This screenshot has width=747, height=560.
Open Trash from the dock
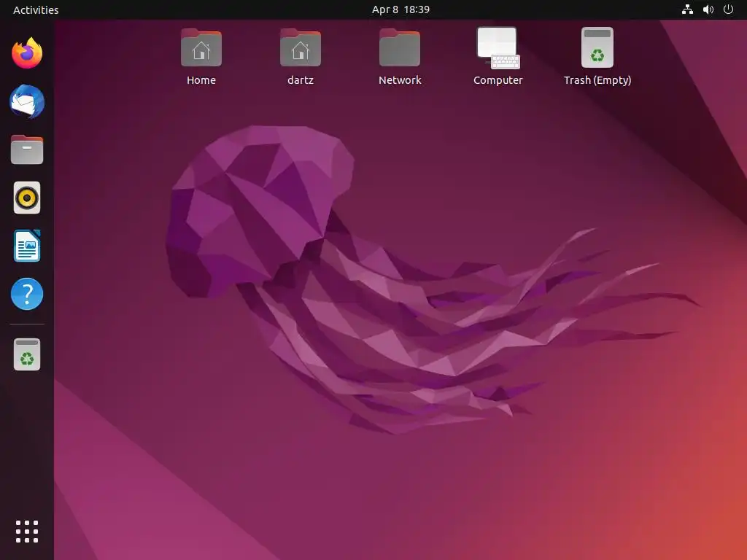coord(27,354)
